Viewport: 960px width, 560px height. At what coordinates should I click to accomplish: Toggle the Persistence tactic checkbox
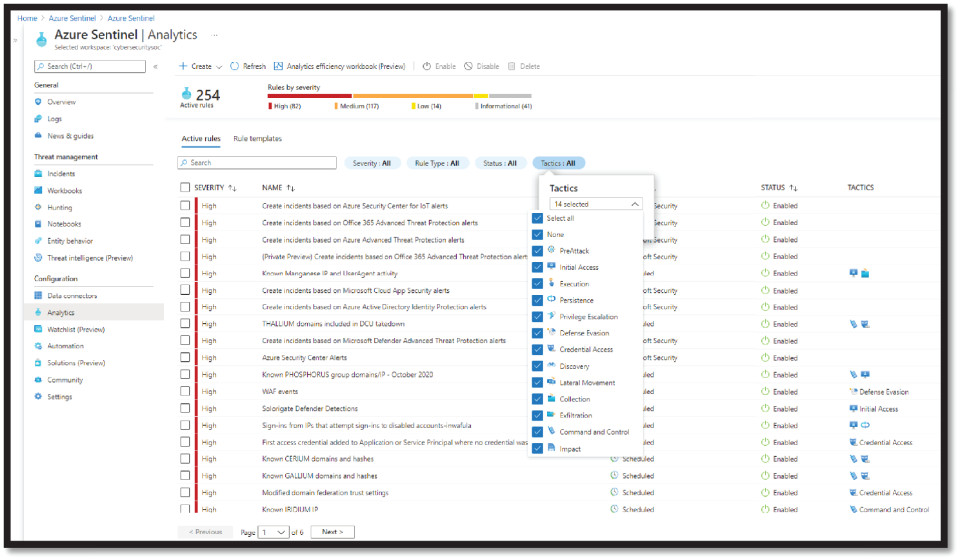tap(537, 300)
